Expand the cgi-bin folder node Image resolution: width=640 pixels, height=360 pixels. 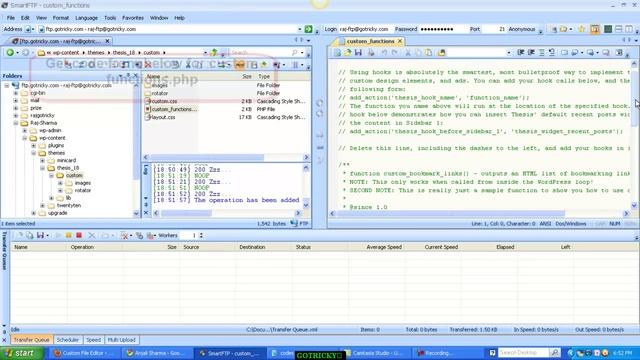[x=16, y=93]
